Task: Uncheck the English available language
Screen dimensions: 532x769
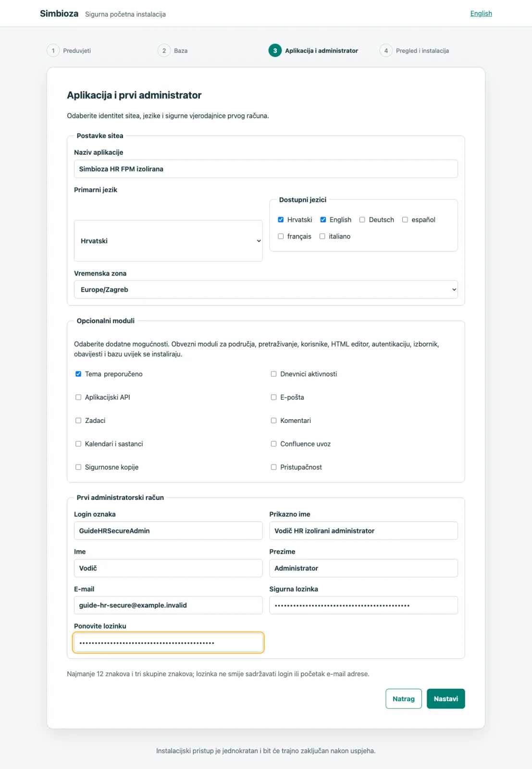Action: [x=323, y=220]
